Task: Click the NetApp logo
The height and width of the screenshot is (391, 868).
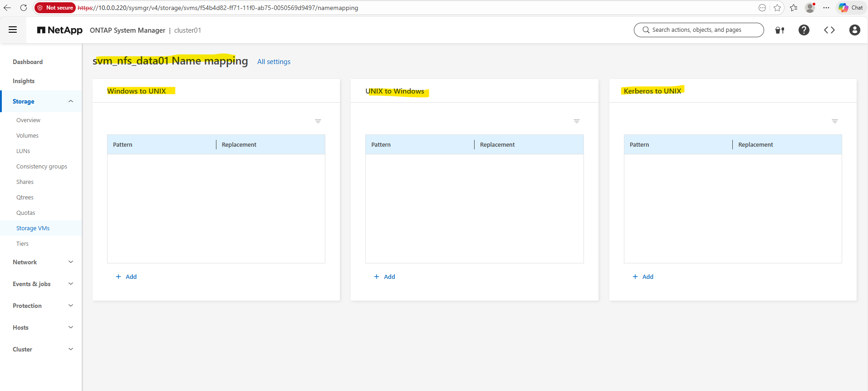Action: 60,30
